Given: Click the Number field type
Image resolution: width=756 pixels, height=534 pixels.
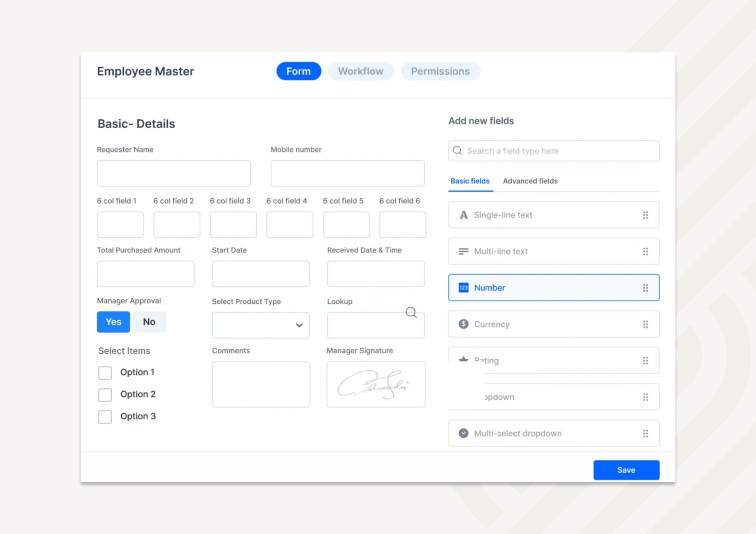Looking at the screenshot, I should point(554,288).
